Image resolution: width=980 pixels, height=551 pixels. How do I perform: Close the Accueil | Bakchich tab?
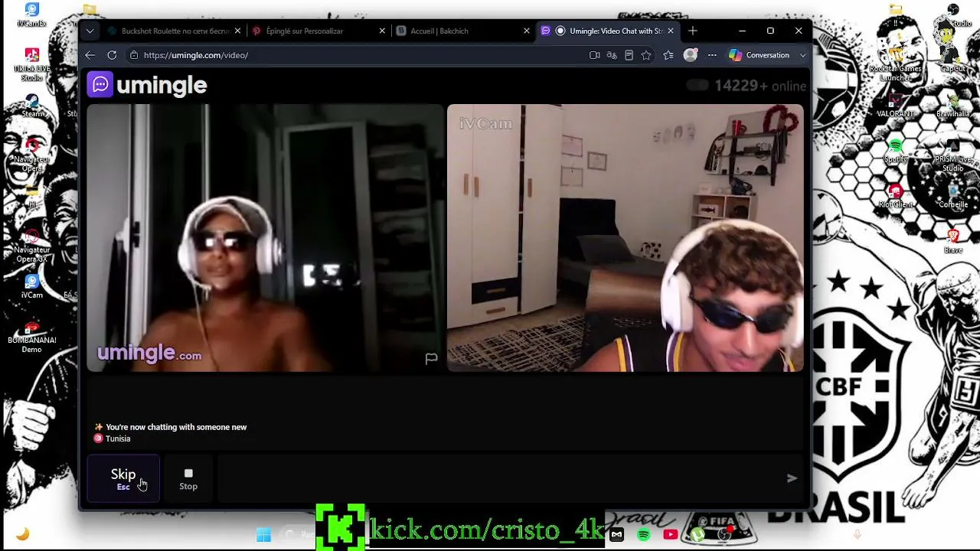click(526, 31)
